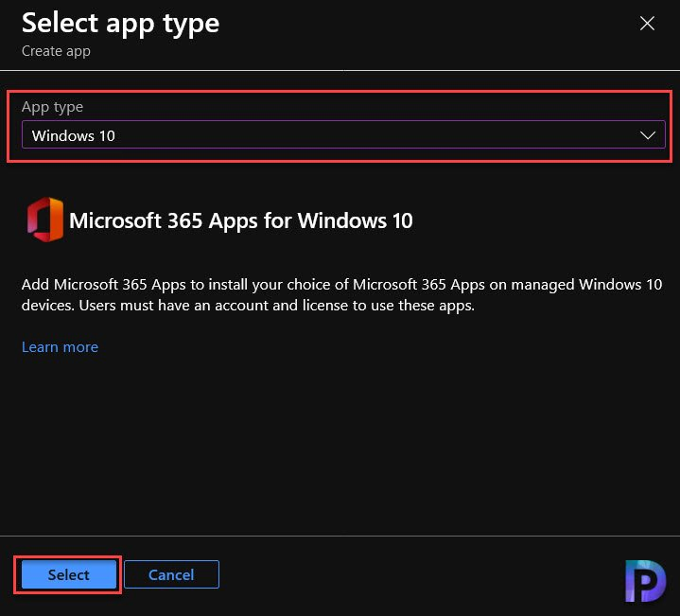This screenshot has width=680, height=616.
Task: Open the Windows 10 app type combo box
Action: pos(343,135)
